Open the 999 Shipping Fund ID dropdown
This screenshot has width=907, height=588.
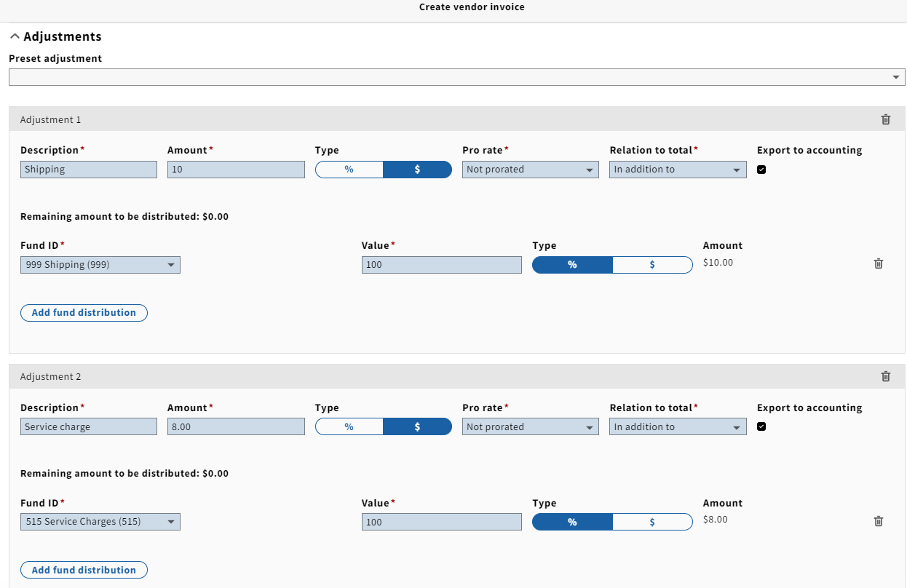pos(100,265)
